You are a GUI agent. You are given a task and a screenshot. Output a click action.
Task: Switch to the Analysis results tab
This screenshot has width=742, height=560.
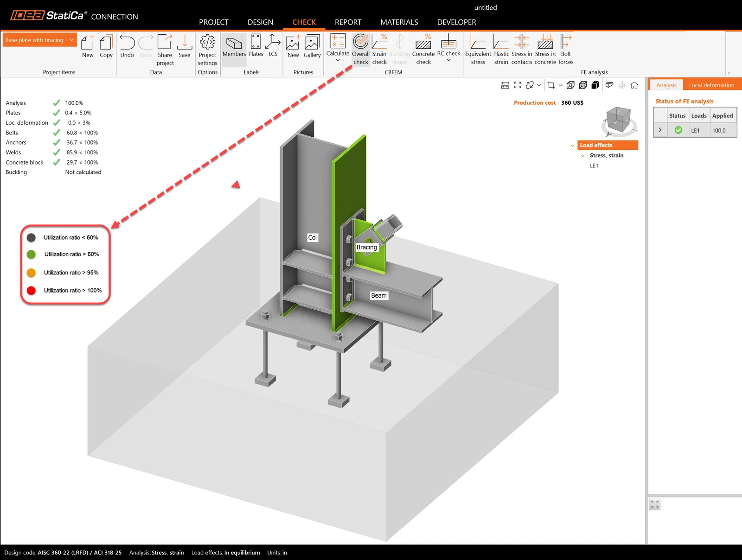click(666, 85)
